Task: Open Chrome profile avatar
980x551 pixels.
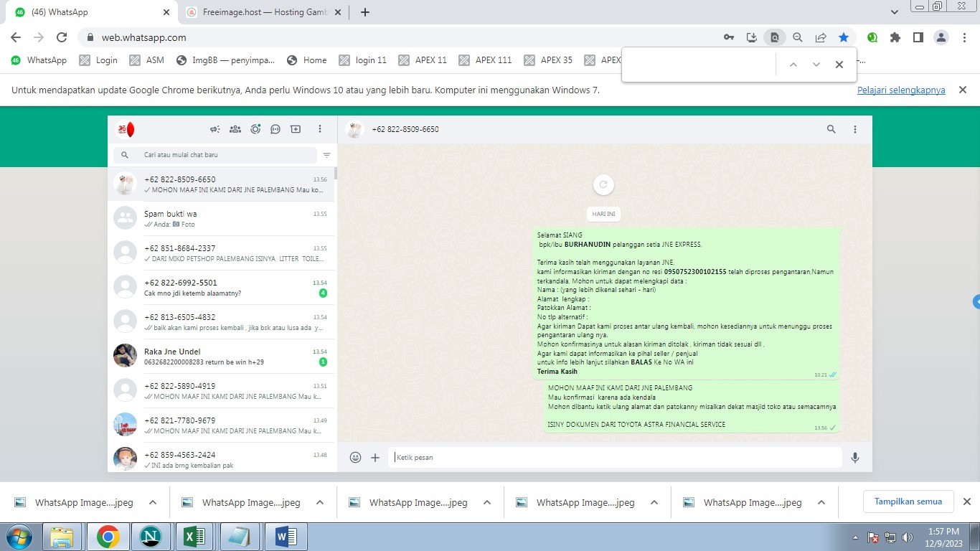Action: pyautogui.click(x=942, y=37)
